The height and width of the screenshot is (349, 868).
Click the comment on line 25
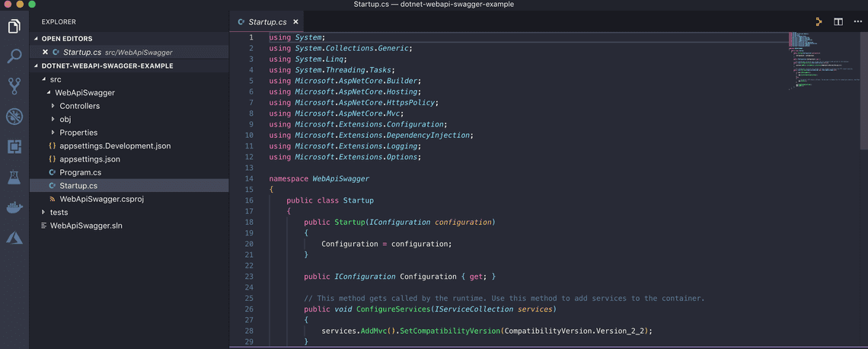coord(504,298)
